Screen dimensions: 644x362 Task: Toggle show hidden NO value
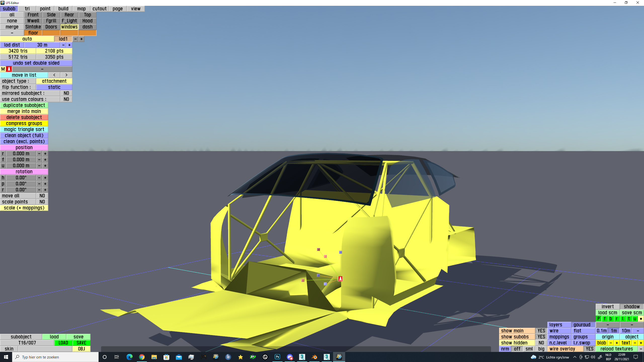pos(541,343)
